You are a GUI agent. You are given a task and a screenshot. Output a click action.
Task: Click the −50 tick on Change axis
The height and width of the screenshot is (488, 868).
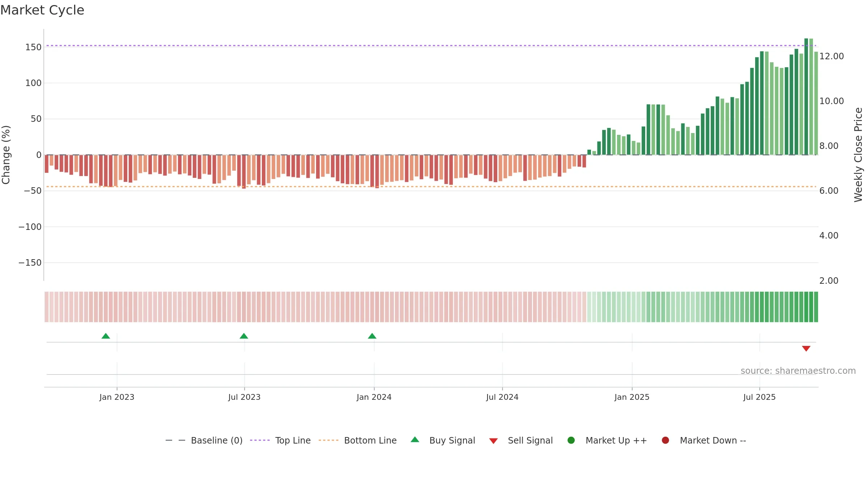(33, 191)
